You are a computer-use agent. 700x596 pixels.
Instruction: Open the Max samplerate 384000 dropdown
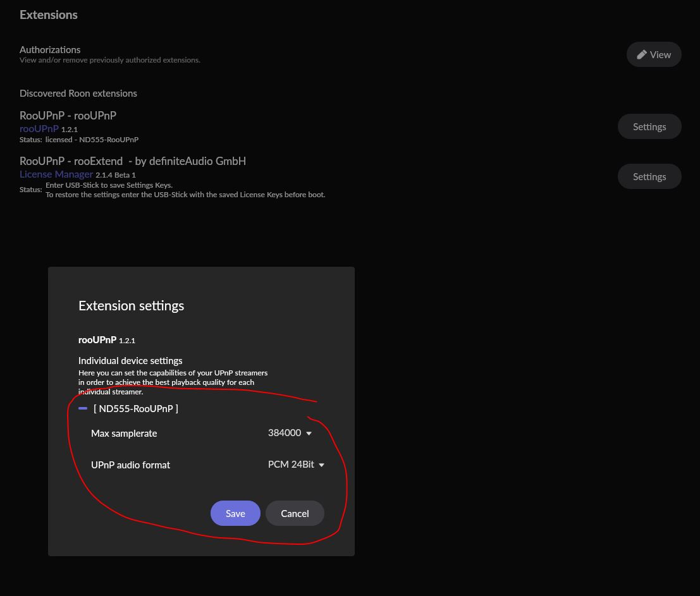pos(289,433)
